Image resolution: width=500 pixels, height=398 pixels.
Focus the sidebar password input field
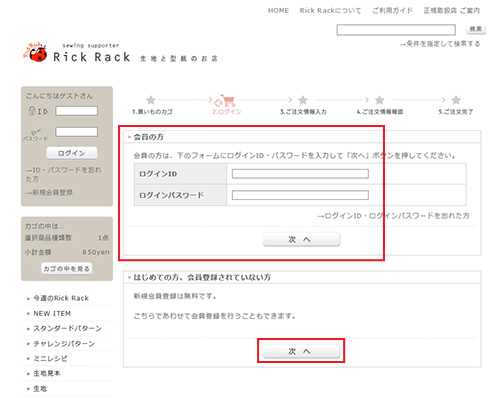pos(77,132)
